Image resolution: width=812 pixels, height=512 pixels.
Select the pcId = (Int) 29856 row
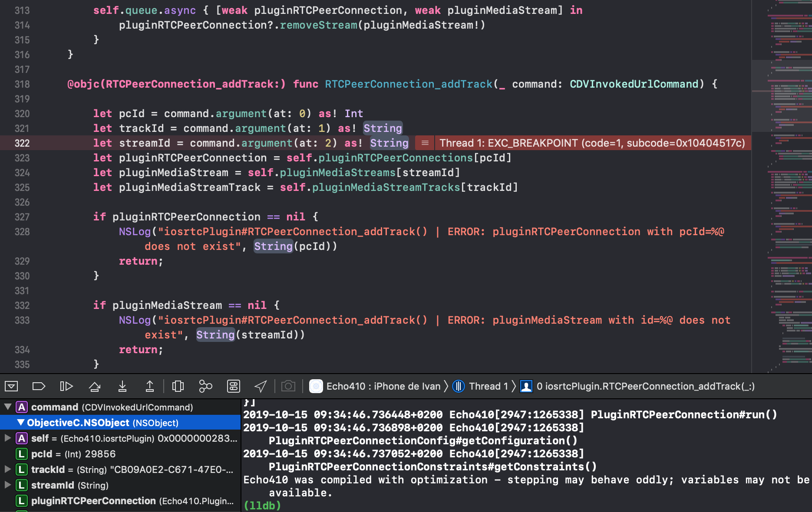[x=120, y=454]
